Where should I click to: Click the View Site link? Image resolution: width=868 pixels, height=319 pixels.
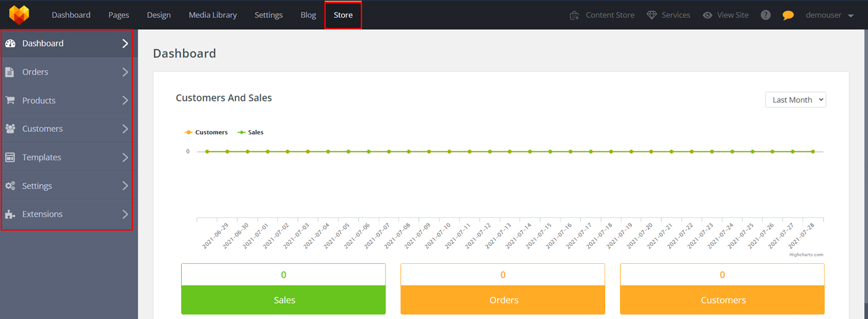click(725, 15)
